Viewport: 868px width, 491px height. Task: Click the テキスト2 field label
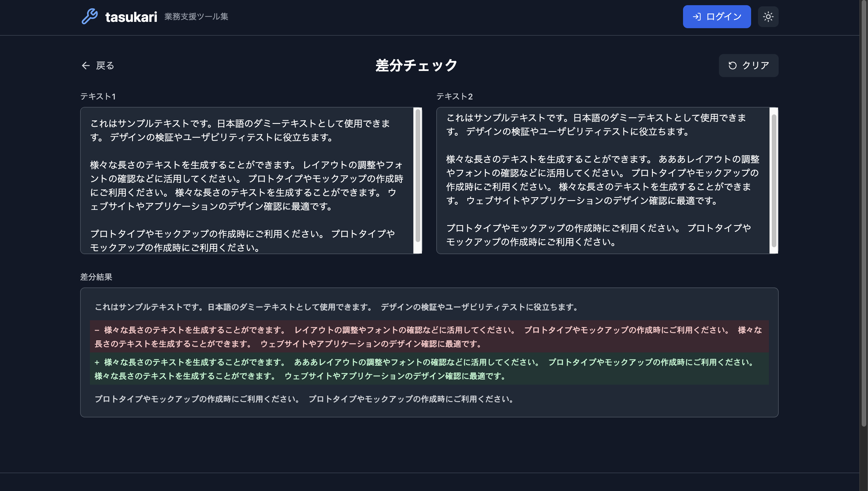pos(454,97)
